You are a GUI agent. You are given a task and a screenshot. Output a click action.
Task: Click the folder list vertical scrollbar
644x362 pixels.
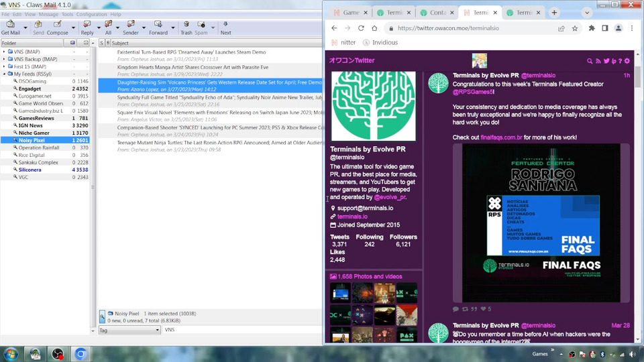93,187
